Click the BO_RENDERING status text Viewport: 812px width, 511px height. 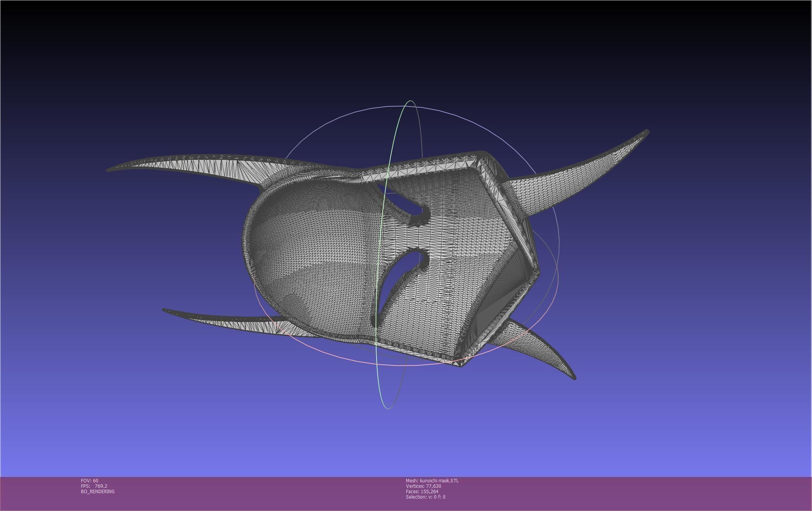(x=98, y=492)
